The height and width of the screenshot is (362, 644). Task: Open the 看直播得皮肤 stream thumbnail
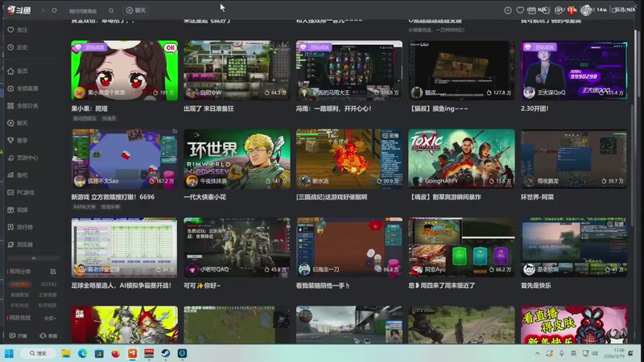574,325
